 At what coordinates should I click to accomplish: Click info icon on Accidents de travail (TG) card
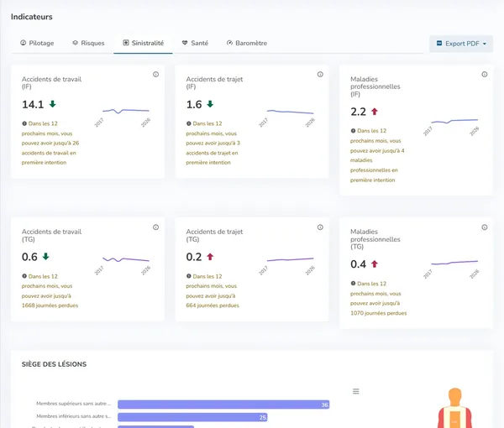[156, 227]
